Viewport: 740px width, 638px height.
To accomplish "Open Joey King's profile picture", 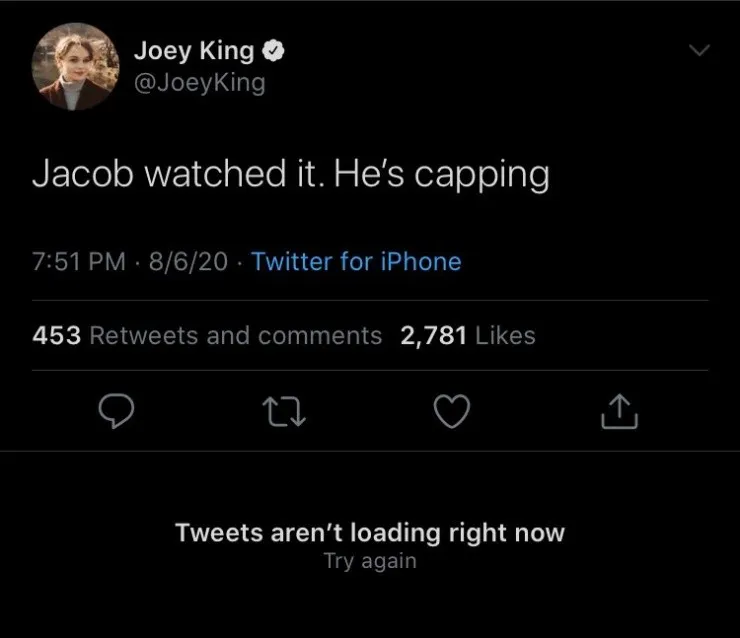I will click(x=73, y=67).
